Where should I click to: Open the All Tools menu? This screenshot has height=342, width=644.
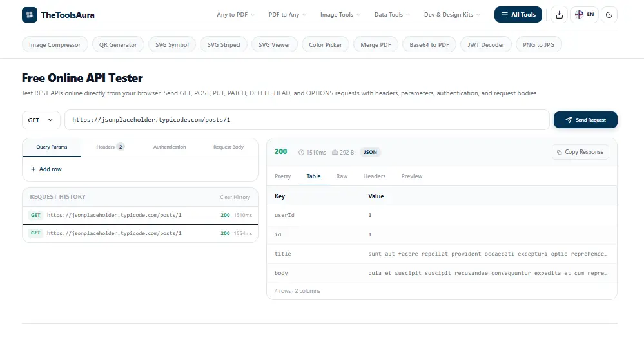518,15
